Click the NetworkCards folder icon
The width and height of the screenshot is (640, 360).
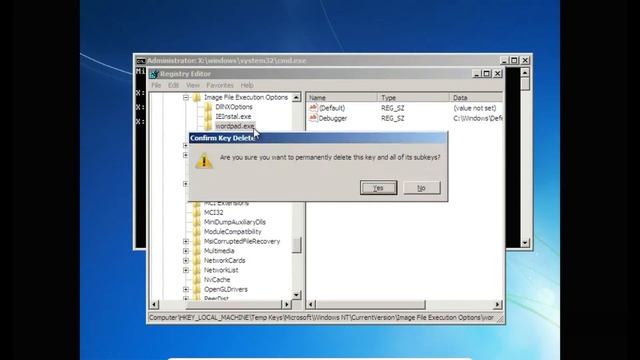(197, 260)
